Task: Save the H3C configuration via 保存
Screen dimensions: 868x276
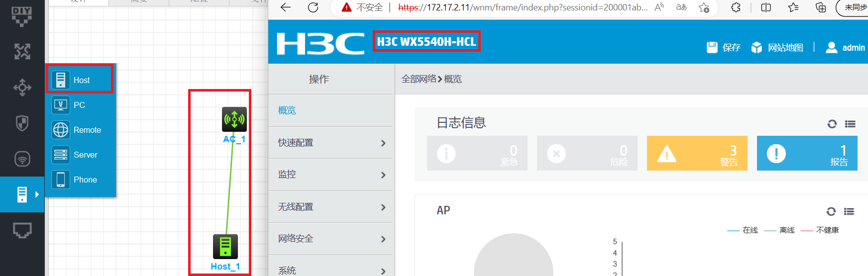Action: 724,47
